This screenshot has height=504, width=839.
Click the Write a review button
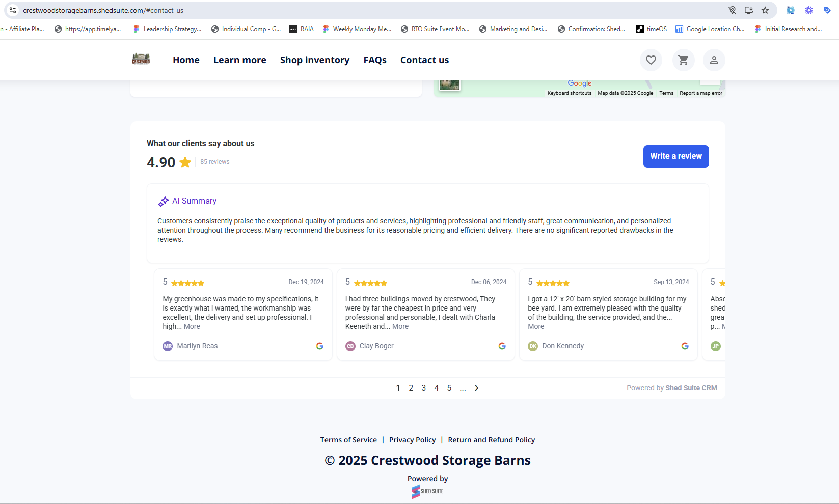pos(676,156)
